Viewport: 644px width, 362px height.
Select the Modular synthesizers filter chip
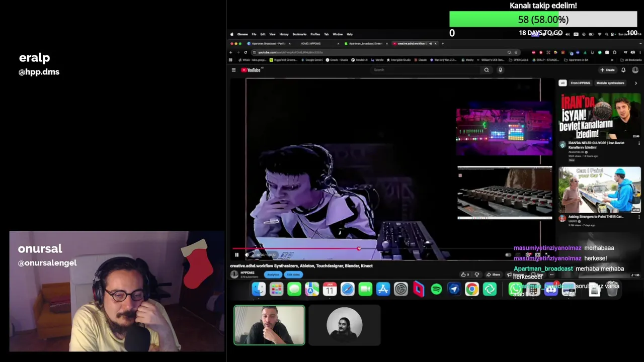pos(610,83)
